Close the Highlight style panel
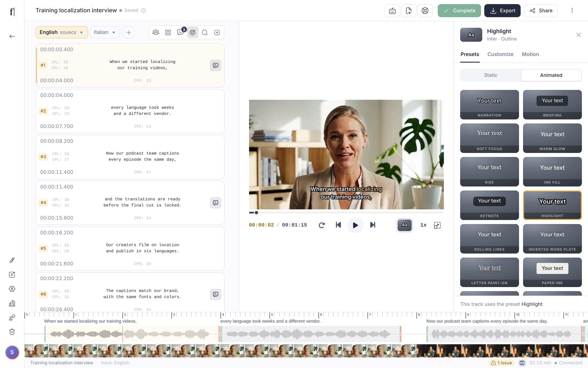Viewport: 588px width, 368px height. pos(578,35)
